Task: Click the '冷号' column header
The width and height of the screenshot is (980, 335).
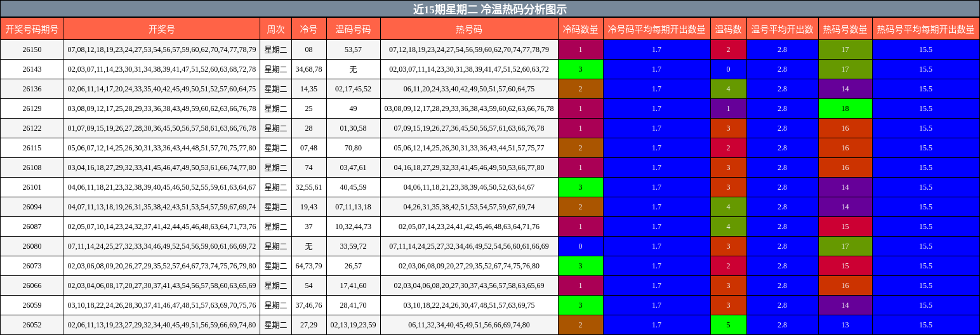Action: pyautogui.click(x=309, y=29)
